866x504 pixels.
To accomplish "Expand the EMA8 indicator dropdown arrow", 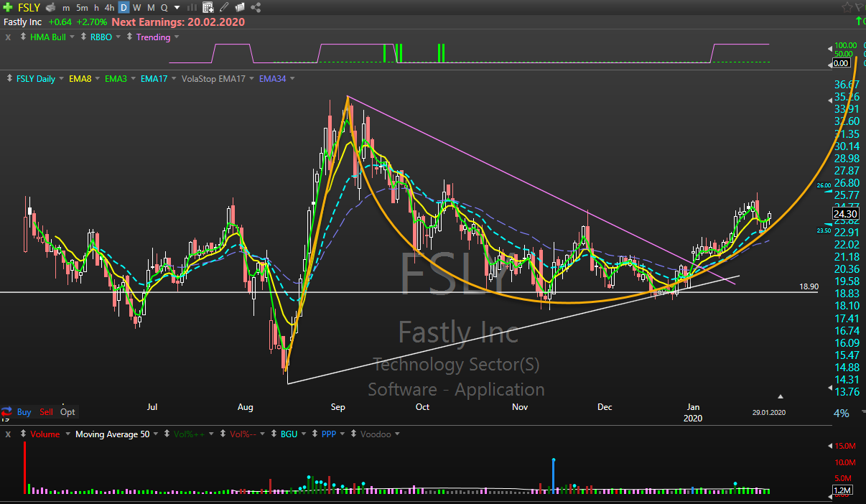I will tap(97, 79).
